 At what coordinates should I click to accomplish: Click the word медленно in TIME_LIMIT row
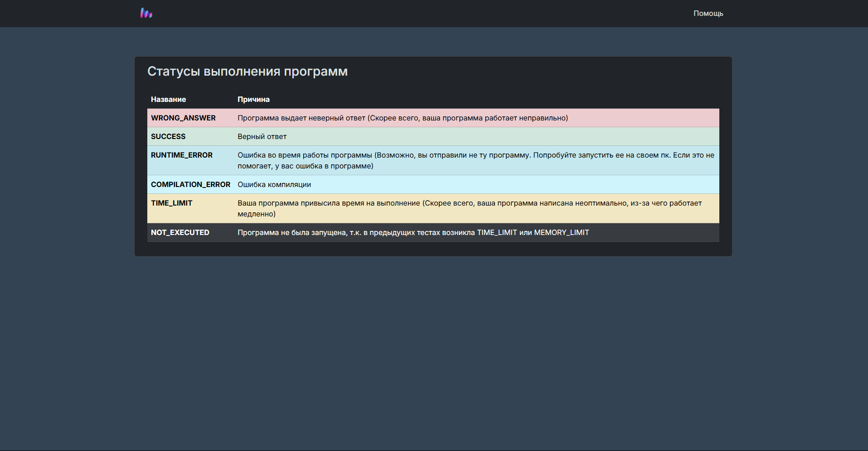[255, 214]
